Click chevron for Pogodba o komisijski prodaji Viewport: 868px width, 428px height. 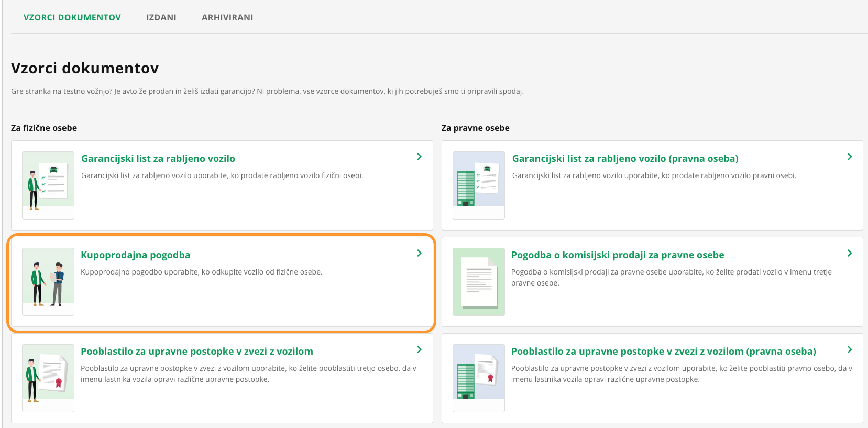[850, 253]
